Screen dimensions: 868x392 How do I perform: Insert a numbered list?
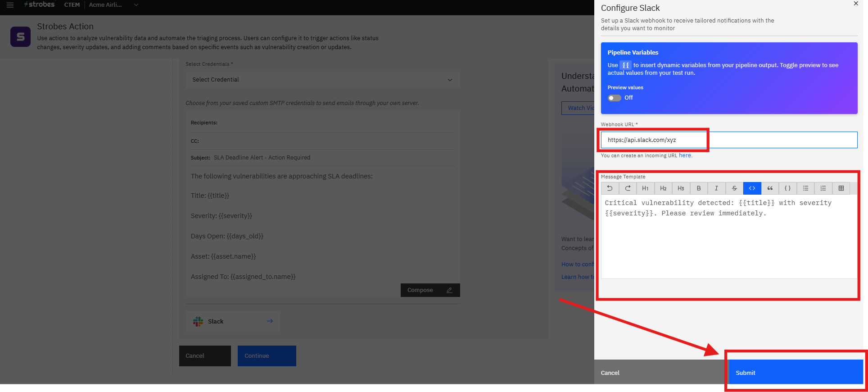[823, 188]
